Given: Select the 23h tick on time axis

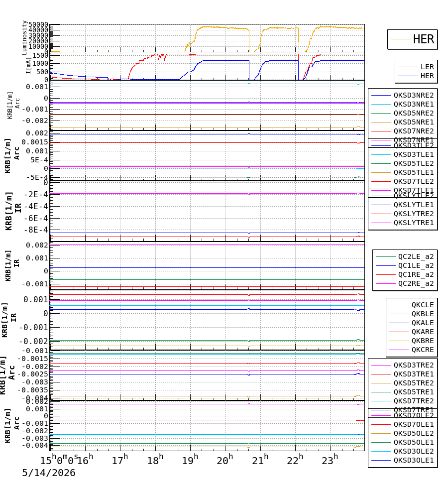Looking at the screenshot, I should 330,460.
